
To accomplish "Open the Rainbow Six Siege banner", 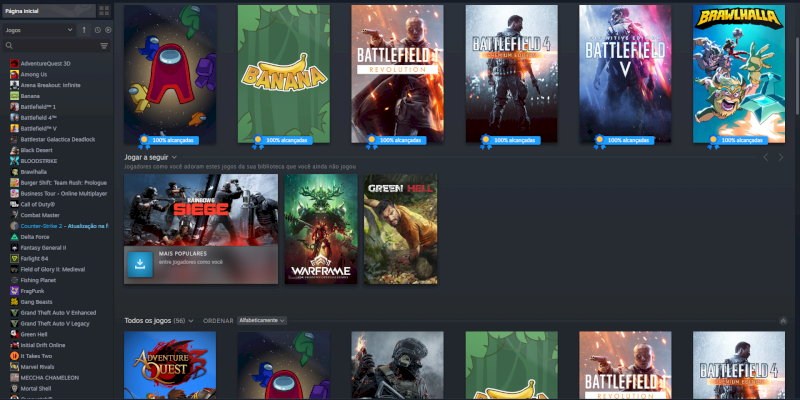I will tap(201, 210).
